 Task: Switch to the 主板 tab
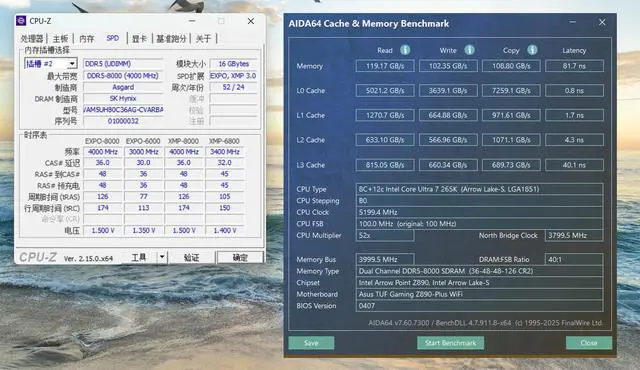tap(60, 39)
